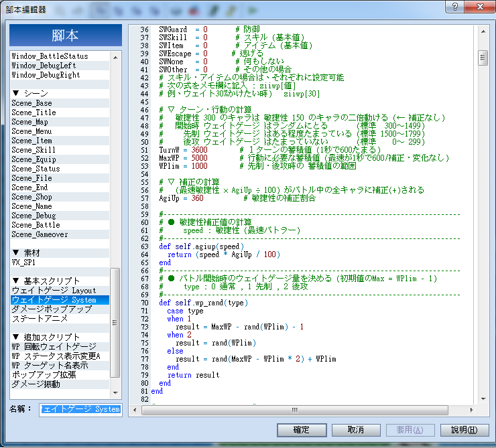Select Window_DebugRight script
496x448 pixels.
pos(60,75)
